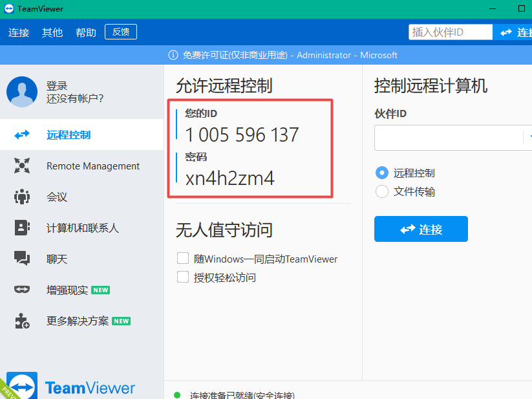Screen dimensions: 532x399
Task: Click the 插入伙伴ID quick connect field
Action: (451, 32)
